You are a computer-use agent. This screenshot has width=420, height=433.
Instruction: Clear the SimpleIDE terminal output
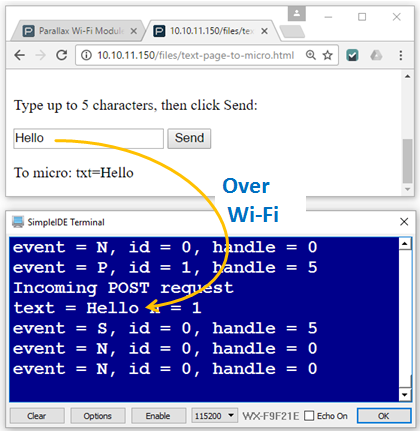[x=37, y=416]
